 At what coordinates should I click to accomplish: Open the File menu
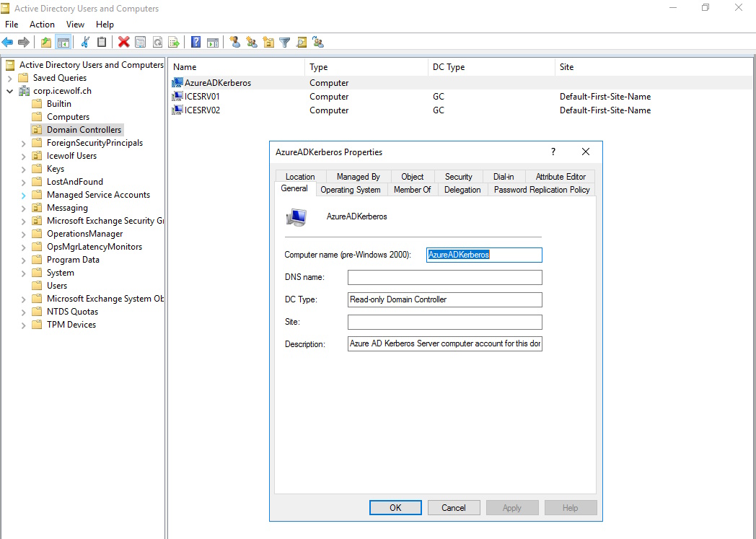point(12,24)
